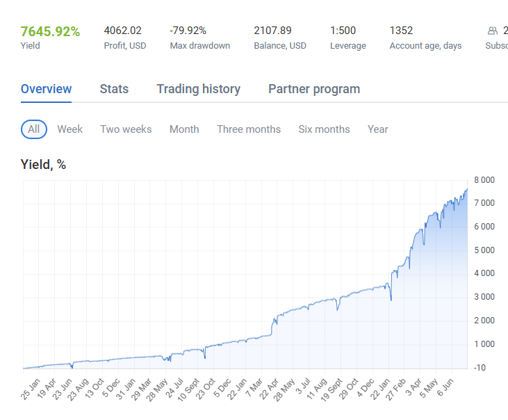Open the Partner program tab

pos(314,89)
